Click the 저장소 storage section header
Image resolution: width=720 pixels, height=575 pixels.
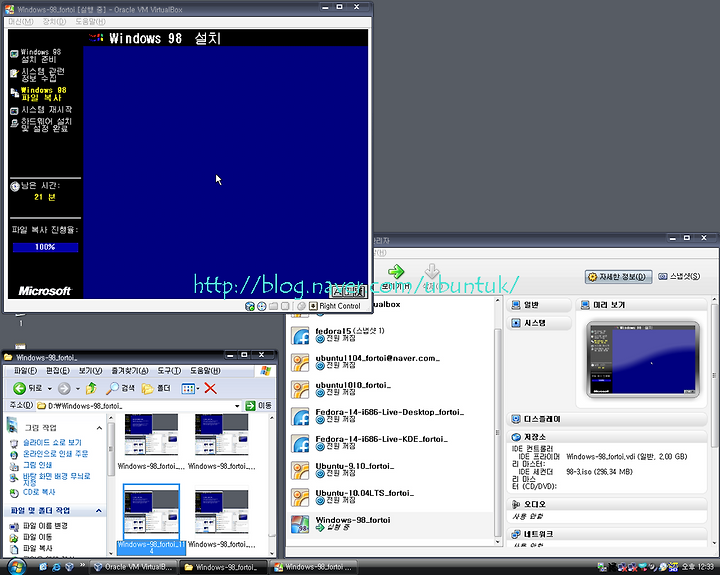tap(607, 437)
